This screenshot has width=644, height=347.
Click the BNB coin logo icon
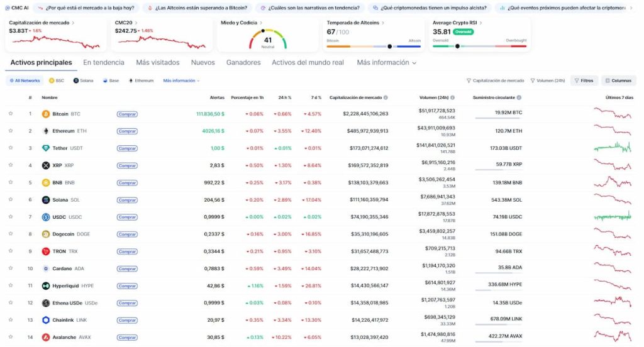point(45,183)
